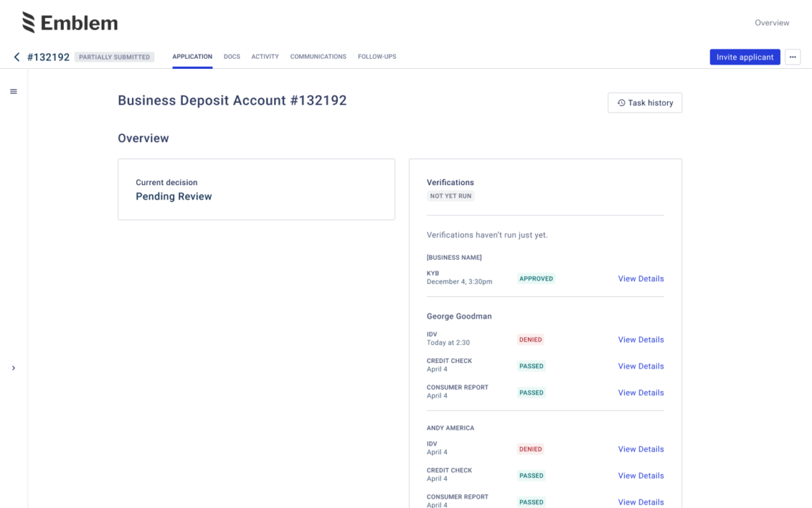Viewport: 812px width, 508px height.
Task: Navigate back with the back arrow
Action: (x=17, y=57)
